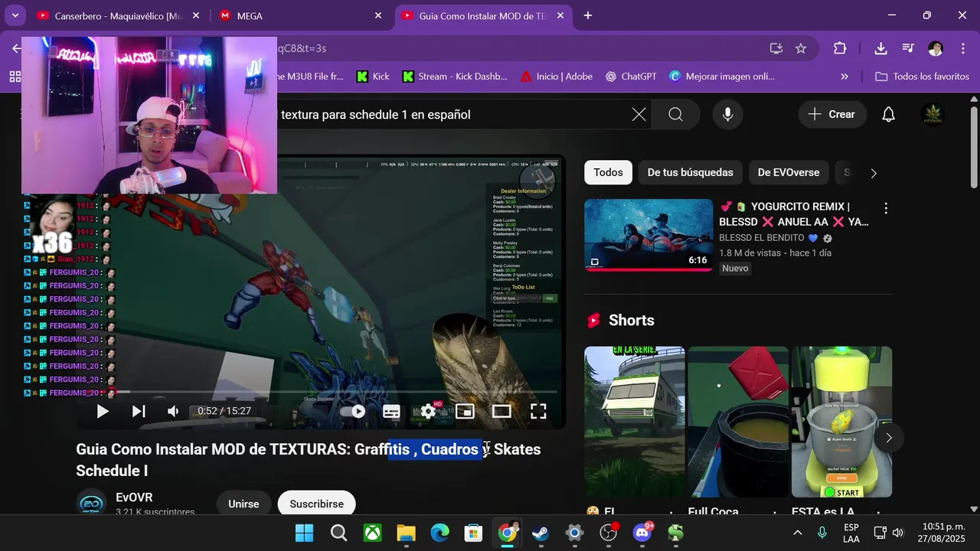980x551 pixels.
Task: Open options for YOGURCITO REMIX video
Action: coord(886,208)
